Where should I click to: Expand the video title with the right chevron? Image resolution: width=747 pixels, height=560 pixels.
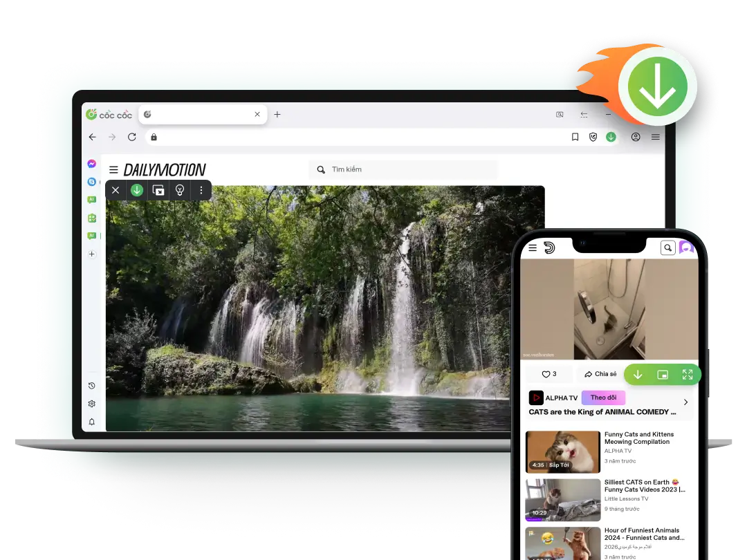pos(685,402)
